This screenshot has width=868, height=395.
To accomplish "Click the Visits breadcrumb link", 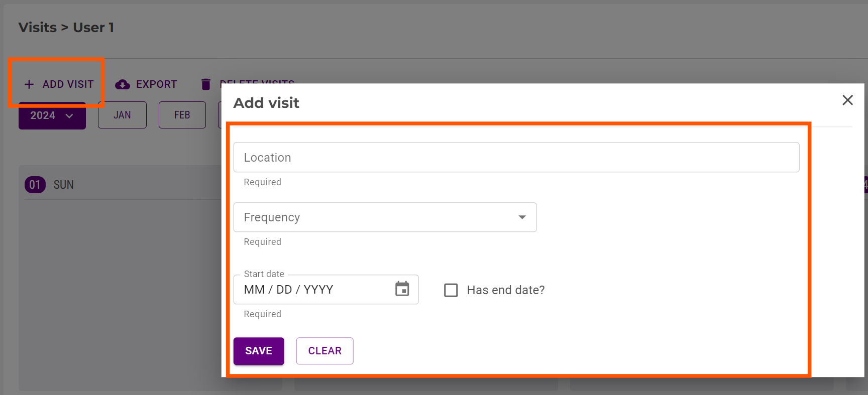I will 38,28.
